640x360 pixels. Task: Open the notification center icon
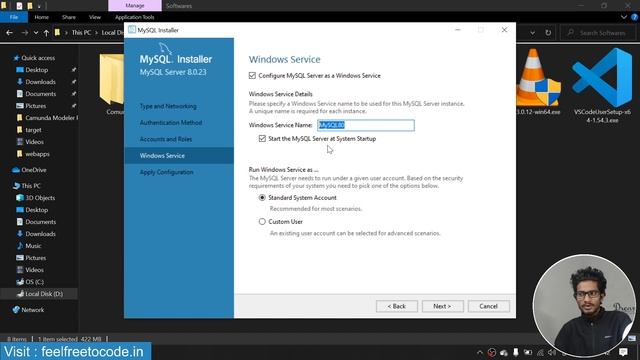(623, 352)
